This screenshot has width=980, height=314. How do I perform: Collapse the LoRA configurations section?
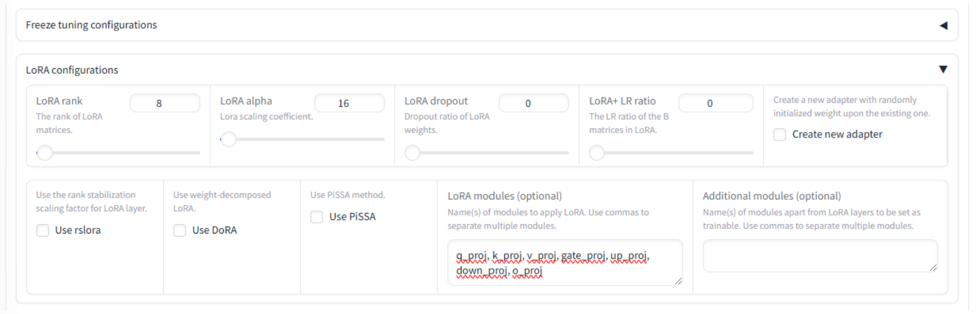943,70
